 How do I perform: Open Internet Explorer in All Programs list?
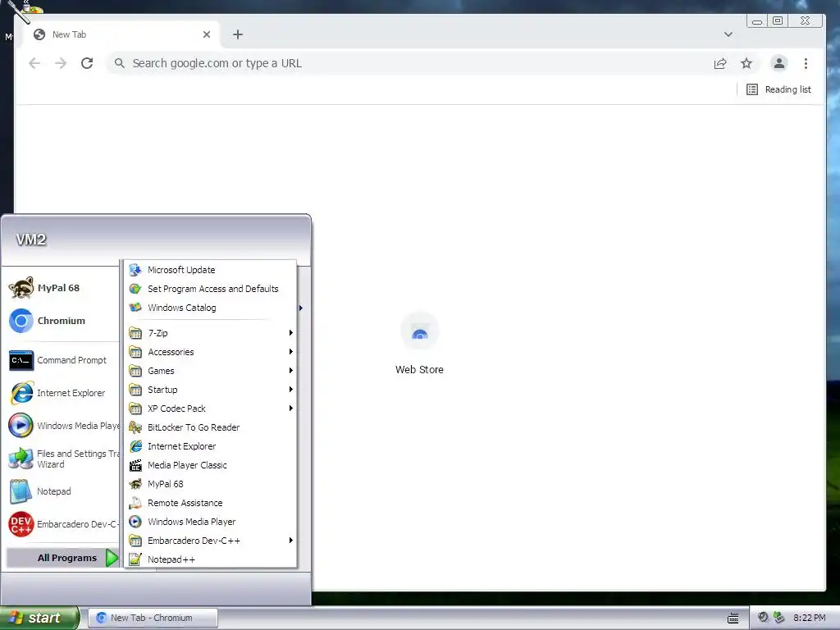click(x=210, y=446)
